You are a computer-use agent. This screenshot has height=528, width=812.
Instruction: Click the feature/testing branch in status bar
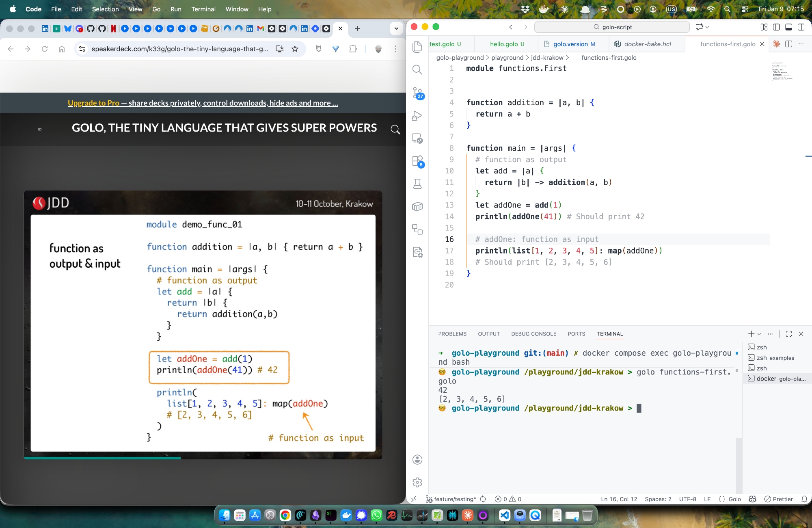click(x=451, y=499)
